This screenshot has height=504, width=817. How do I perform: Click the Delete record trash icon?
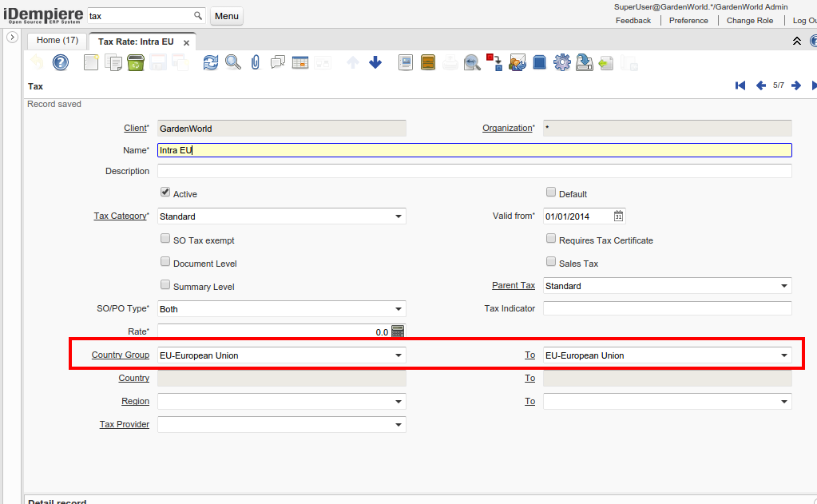[x=136, y=62]
